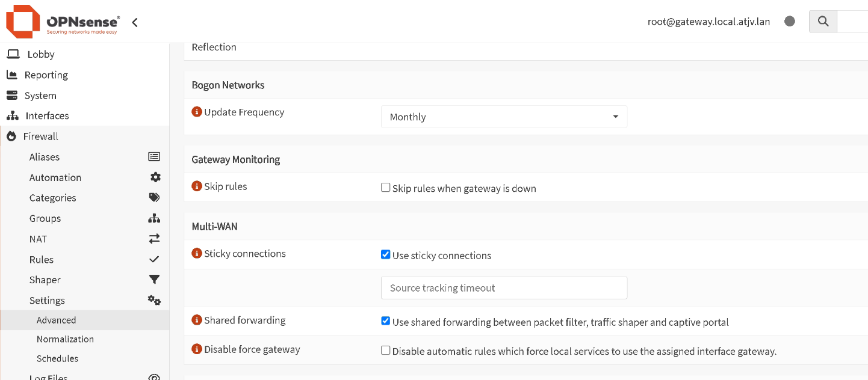Open the Normalization settings page
The width and height of the screenshot is (868, 380).
[65, 339]
